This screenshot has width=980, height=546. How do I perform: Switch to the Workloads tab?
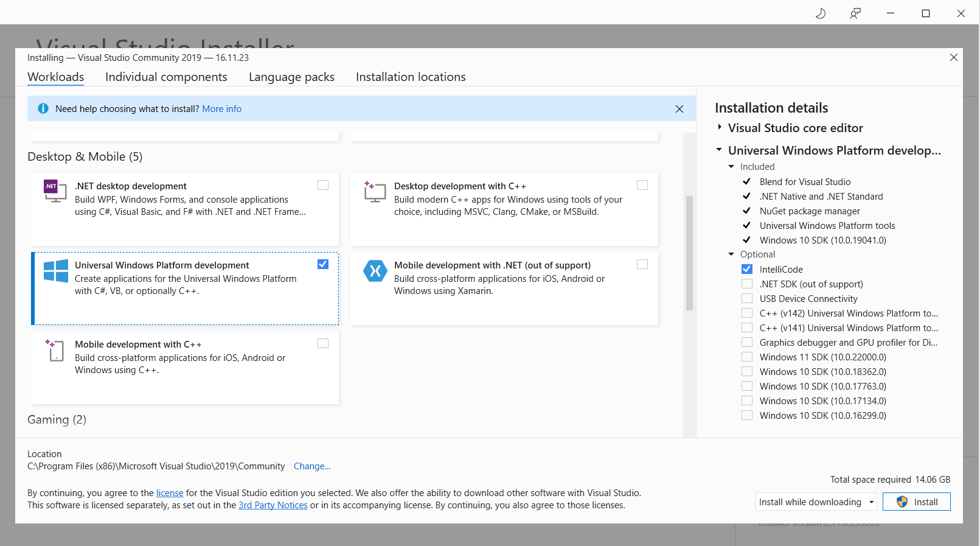(56, 77)
